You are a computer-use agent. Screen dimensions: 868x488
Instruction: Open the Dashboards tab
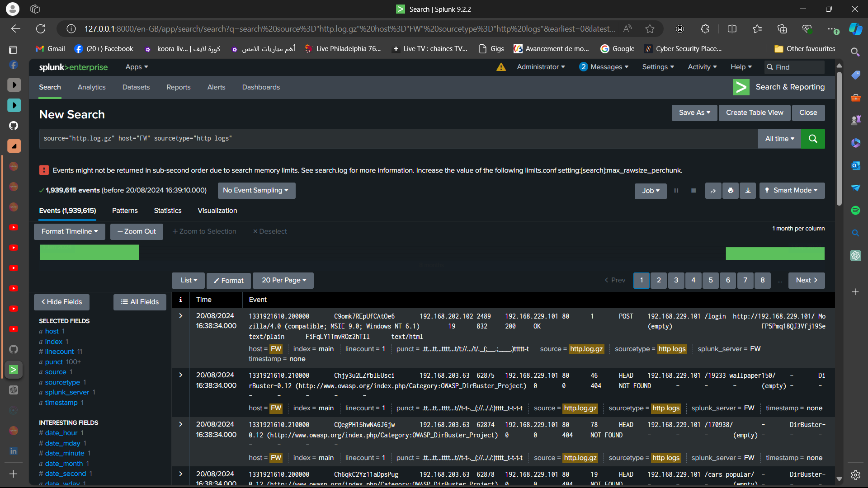click(x=261, y=87)
